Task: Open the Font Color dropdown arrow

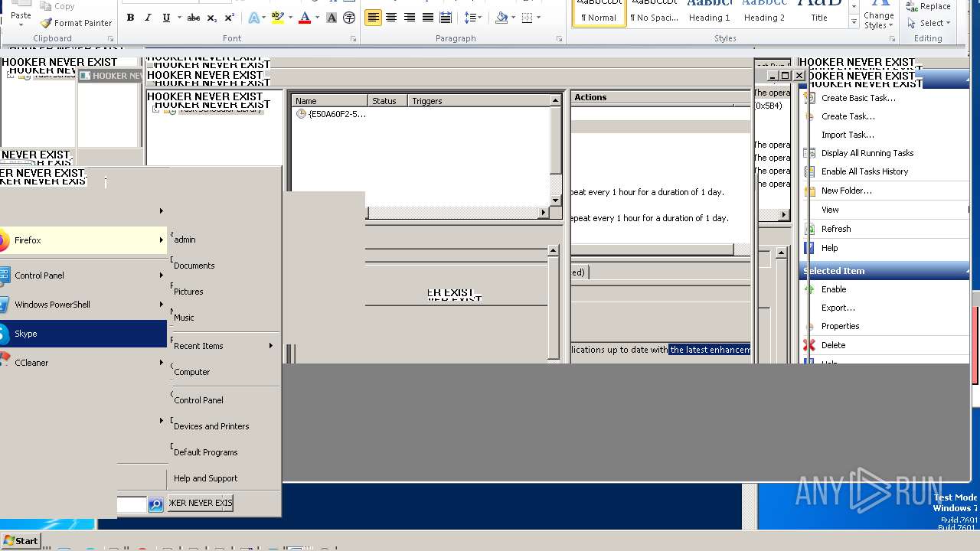Action: (317, 18)
